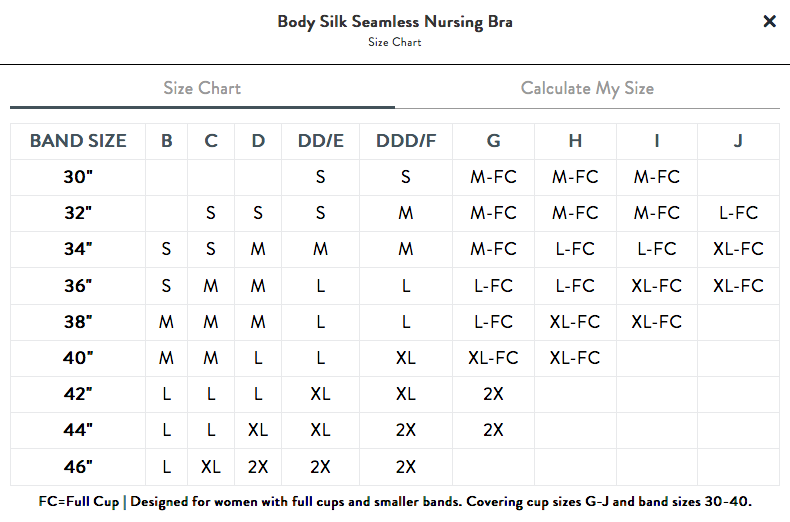The width and height of the screenshot is (790, 522).
Task: Select the DD/E cup column header
Action: (x=320, y=141)
